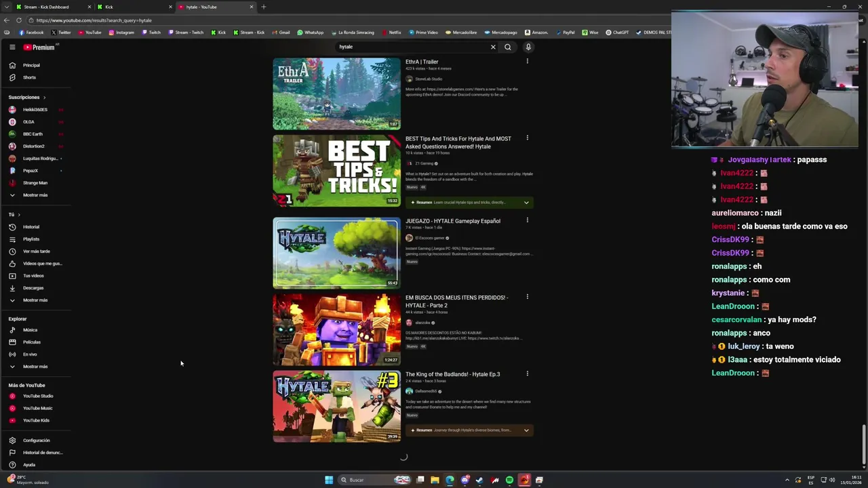Open En vivo under Explorar
The height and width of the screenshot is (488, 868).
click(30, 354)
